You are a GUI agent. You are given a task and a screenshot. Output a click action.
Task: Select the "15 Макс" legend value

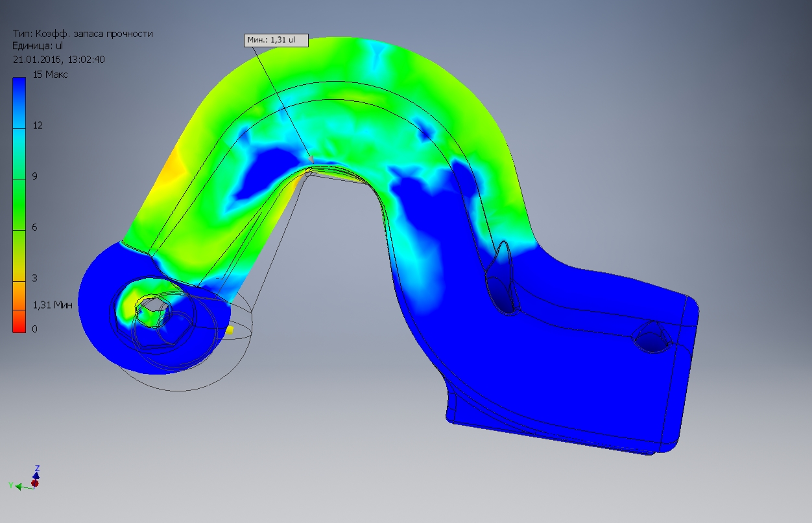(51, 75)
